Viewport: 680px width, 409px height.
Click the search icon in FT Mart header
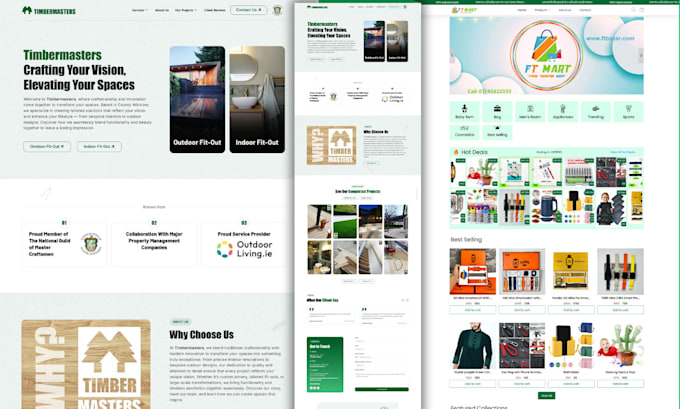pyautogui.click(x=633, y=10)
